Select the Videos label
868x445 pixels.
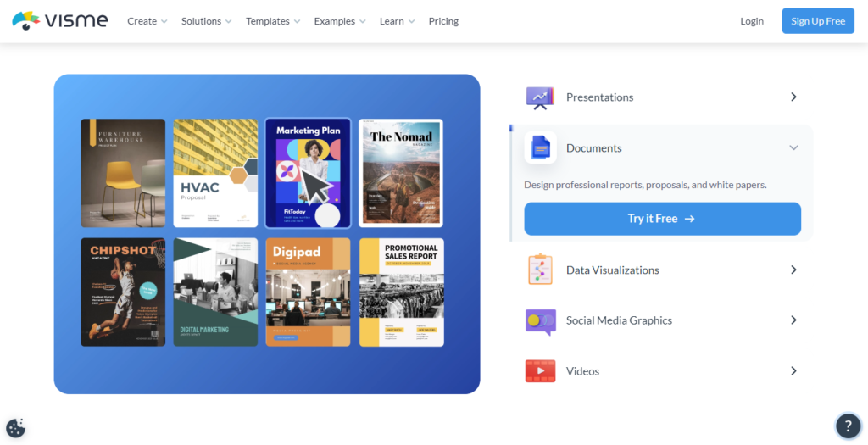point(582,371)
